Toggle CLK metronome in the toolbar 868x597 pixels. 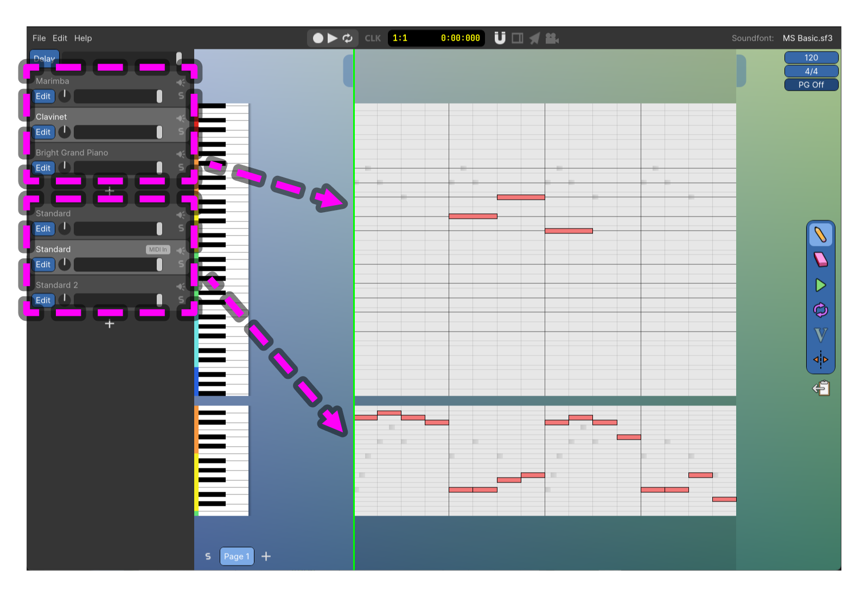click(373, 38)
